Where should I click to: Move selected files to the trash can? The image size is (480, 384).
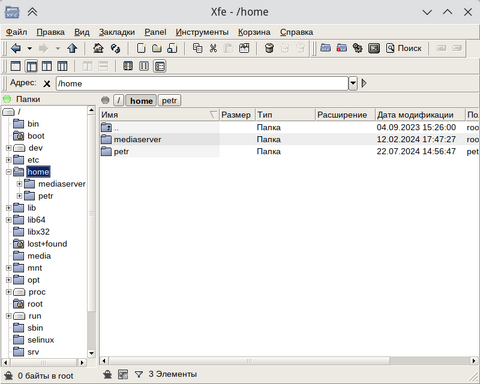[x=269, y=49]
